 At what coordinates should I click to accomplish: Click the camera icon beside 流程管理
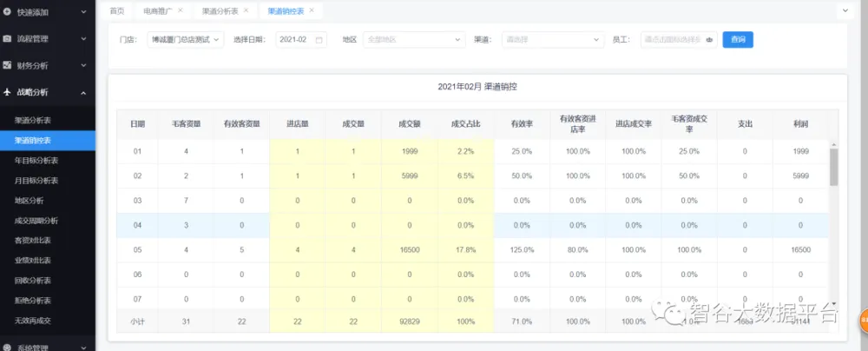pyautogui.click(x=8, y=38)
